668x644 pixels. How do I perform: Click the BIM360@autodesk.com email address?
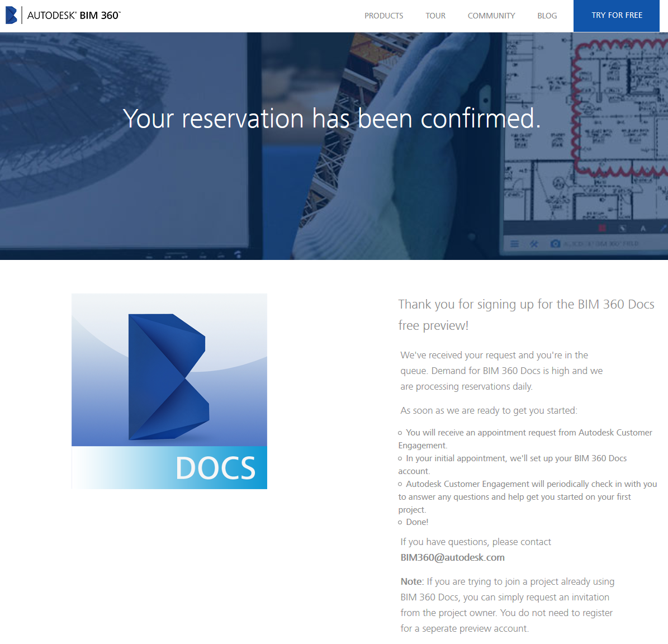452,557
